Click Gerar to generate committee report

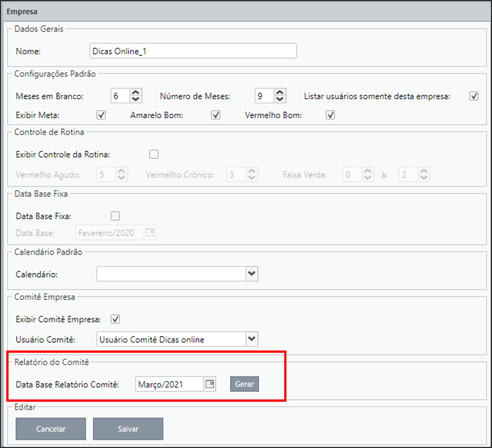245,384
